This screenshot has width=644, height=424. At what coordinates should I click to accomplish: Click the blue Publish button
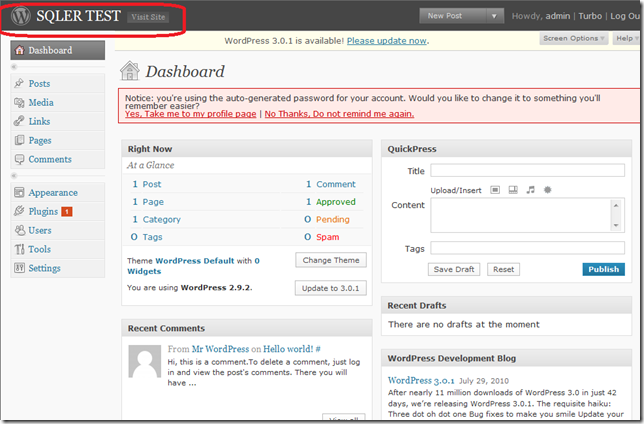pyautogui.click(x=603, y=269)
